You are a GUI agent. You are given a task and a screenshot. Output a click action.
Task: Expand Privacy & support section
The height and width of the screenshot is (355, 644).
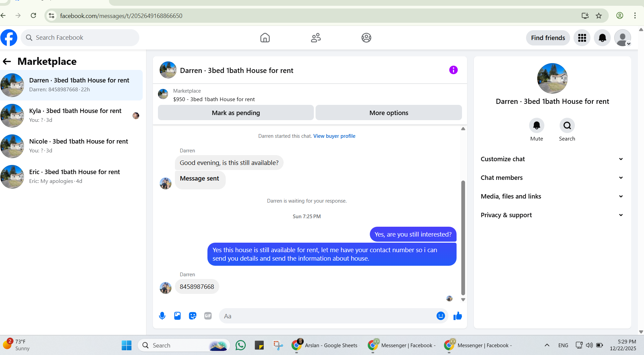pyautogui.click(x=552, y=215)
